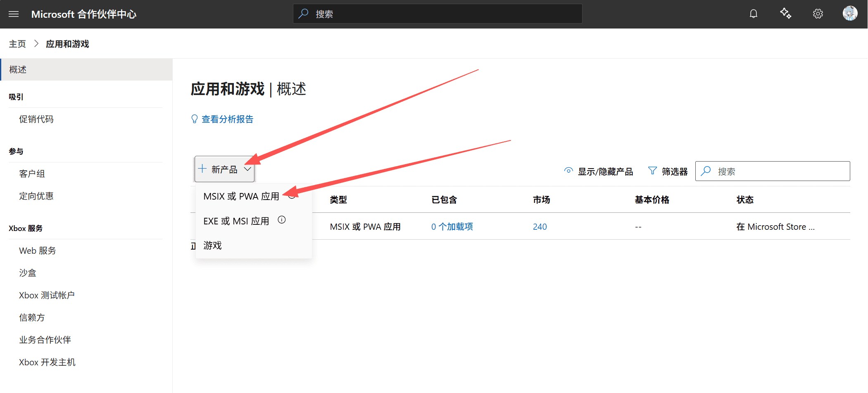Select 游戏 from the new product menu
This screenshot has width=868, height=393.
pyautogui.click(x=212, y=245)
